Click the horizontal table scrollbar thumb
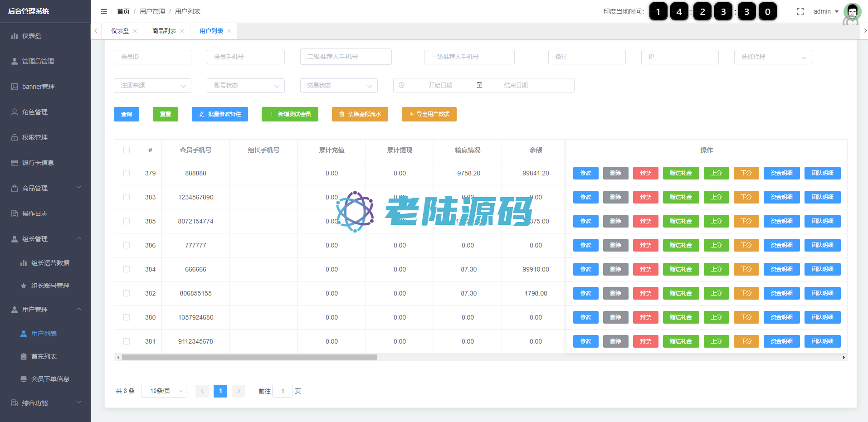 click(x=249, y=357)
